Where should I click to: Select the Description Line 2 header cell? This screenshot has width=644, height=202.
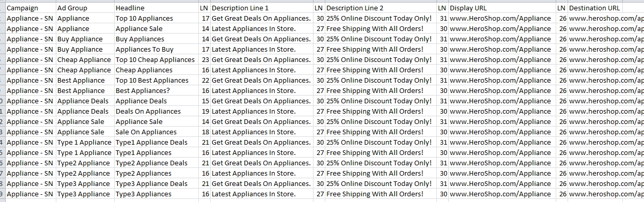(x=381, y=8)
